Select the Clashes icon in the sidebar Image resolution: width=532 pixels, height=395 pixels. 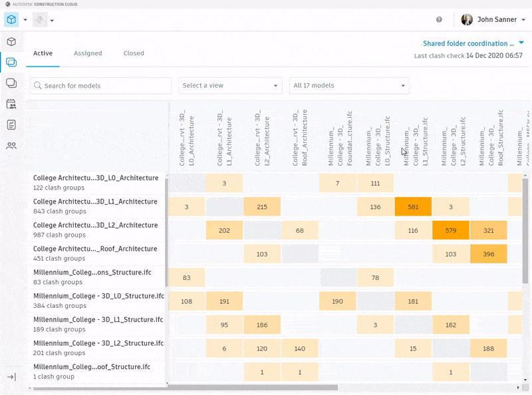[11, 63]
